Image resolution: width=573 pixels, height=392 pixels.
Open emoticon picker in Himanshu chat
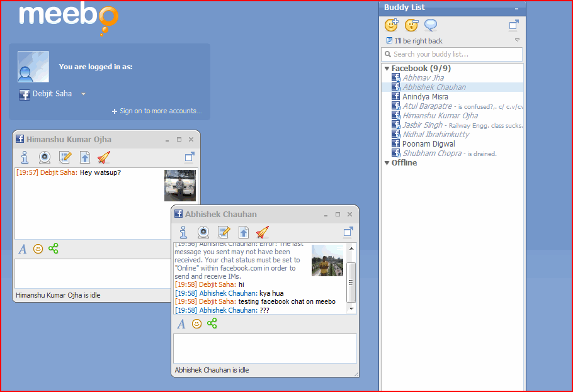pyautogui.click(x=38, y=249)
